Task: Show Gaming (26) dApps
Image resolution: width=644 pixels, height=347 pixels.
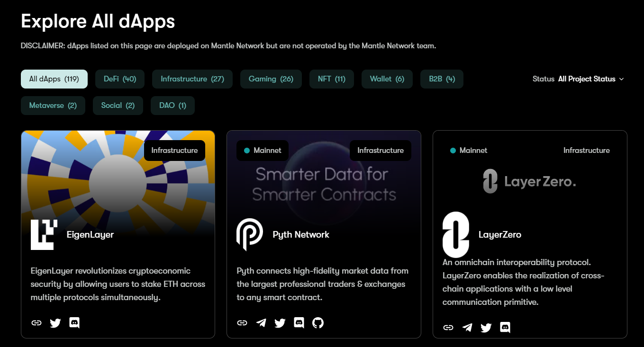Action: pyautogui.click(x=271, y=79)
